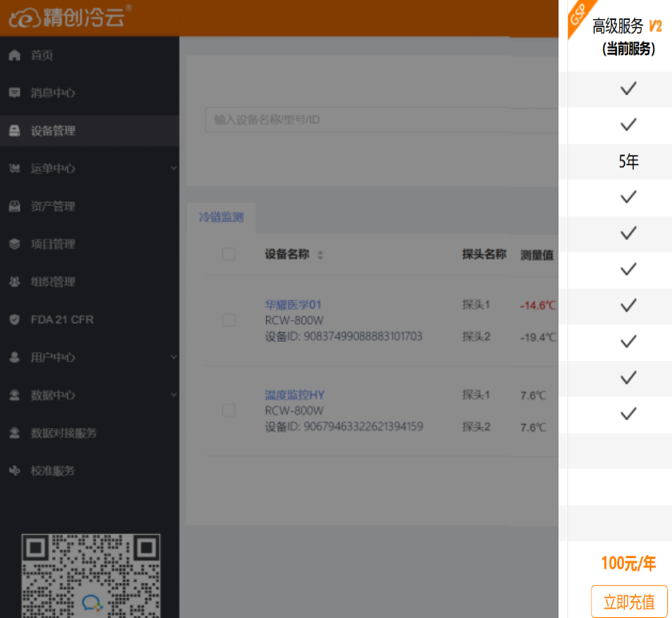This screenshot has height=618, width=672.
Task: Open the 华耀医学01 device link
Action: [x=293, y=304]
